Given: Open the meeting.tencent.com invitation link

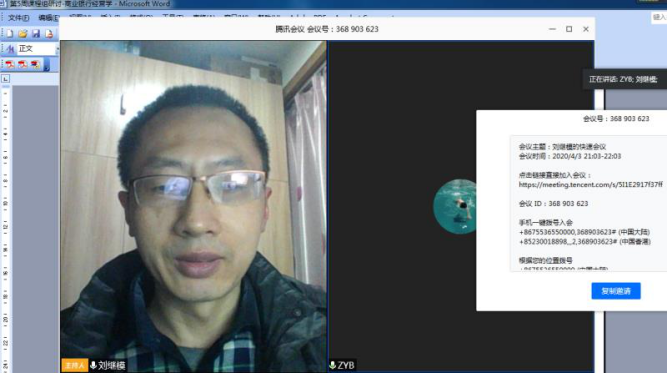Looking at the screenshot, I should [590, 185].
